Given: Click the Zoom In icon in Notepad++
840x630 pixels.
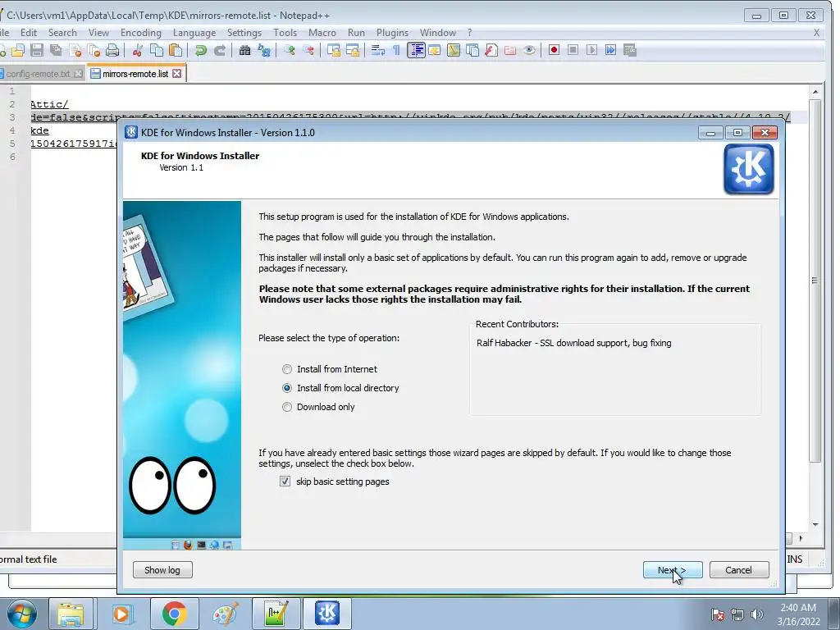Looking at the screenshot, I should coord(290,50).
